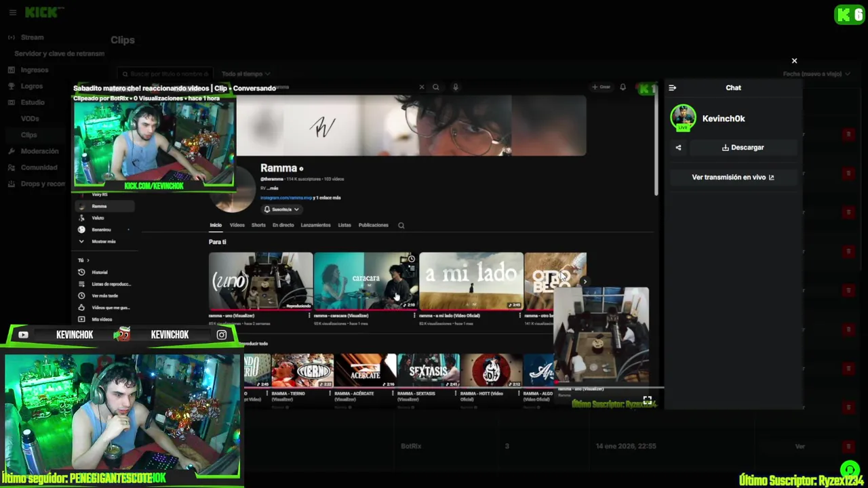The width and height of the screenshot is (868, 488).
Task: Click the carousel next arrow in the clip
Action: (585, 281)
